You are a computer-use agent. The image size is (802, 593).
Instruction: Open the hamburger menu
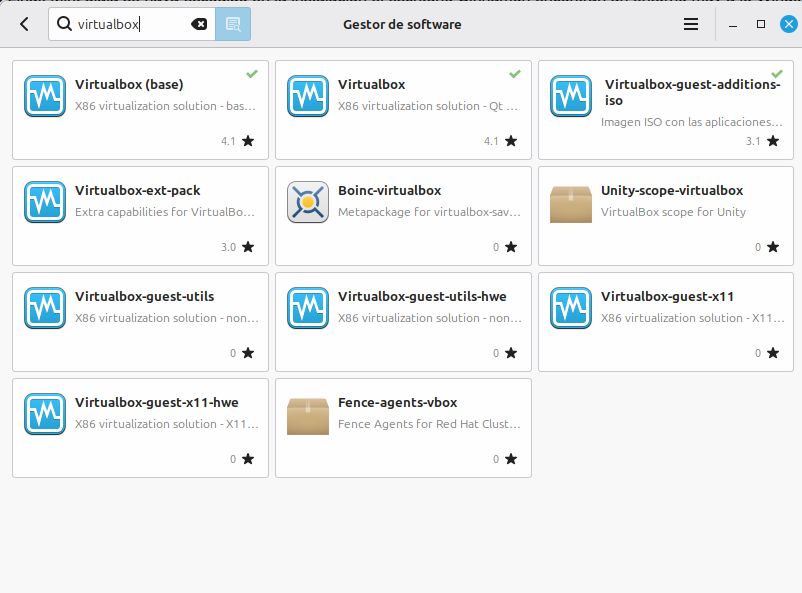point(690,24)
